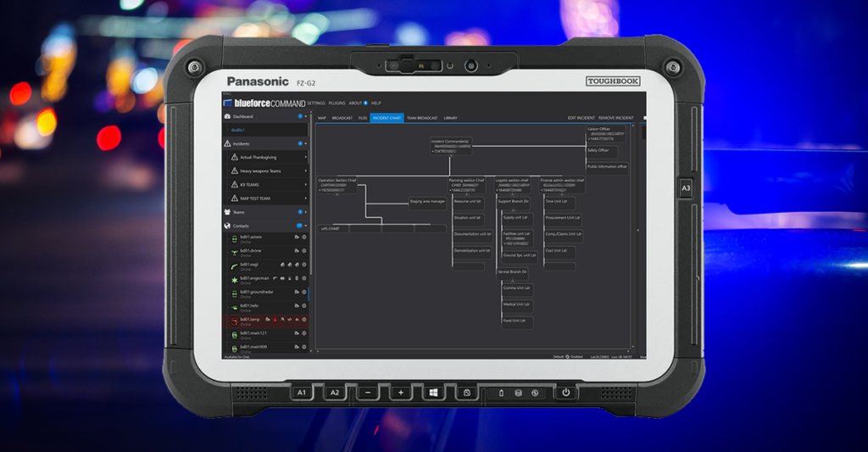
Task: Collapse the Operation Section Chief node
Action: tap(337, 194)
